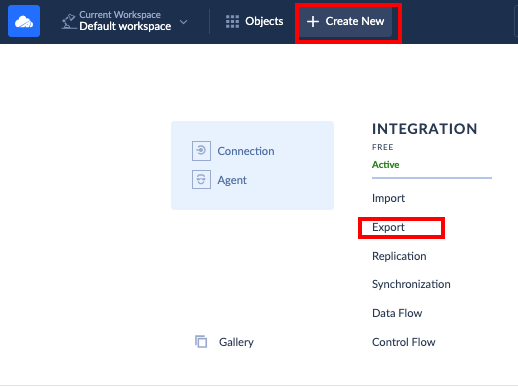Click the FREE plan label

tap(383, 147)
